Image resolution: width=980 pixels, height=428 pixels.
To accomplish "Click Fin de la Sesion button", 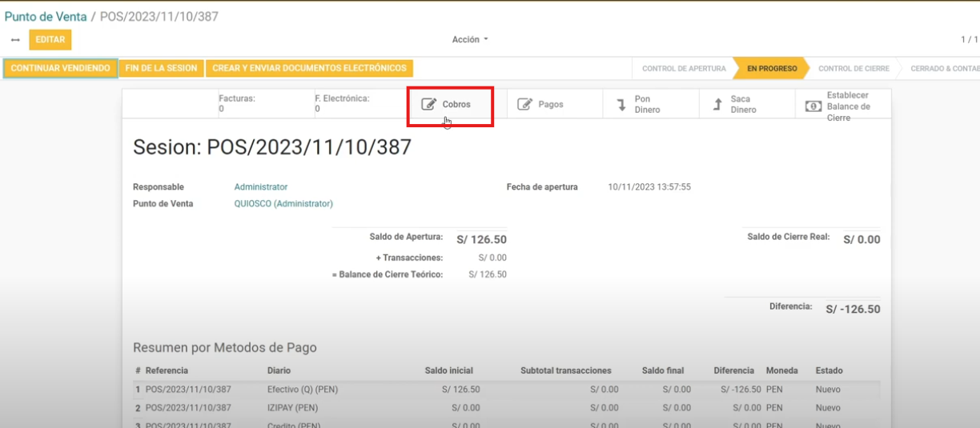I will (x=161, y=68).
